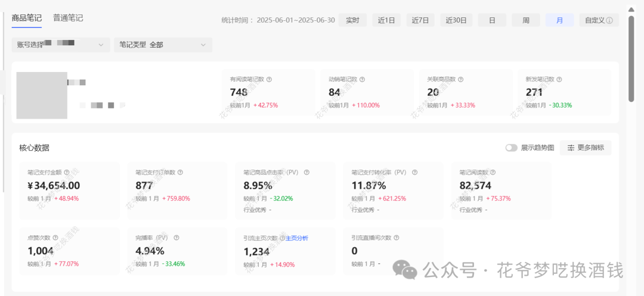Click help icon next to 笔记支付订单数
The image size is (644, 296).
180,173
